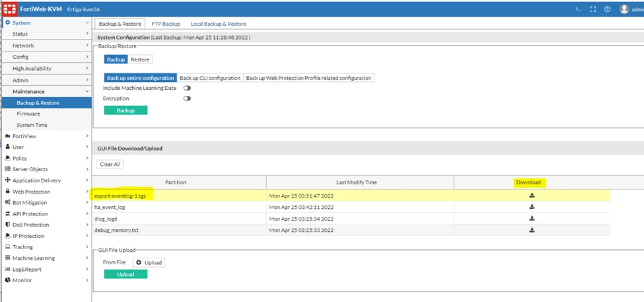The width and height of the screenshot is (644, 302).
Task: Click the Clear All button
Action: pos(110,165)
